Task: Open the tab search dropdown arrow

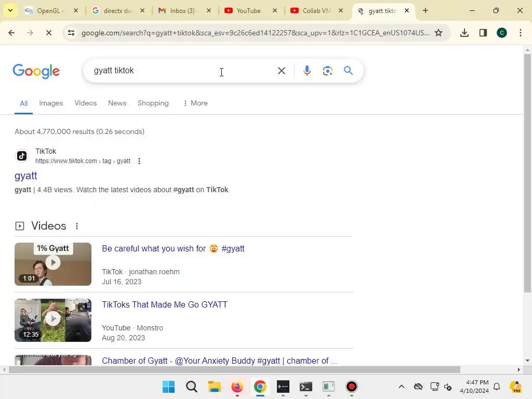Action: pyautogui.click(x=10, y=10)
